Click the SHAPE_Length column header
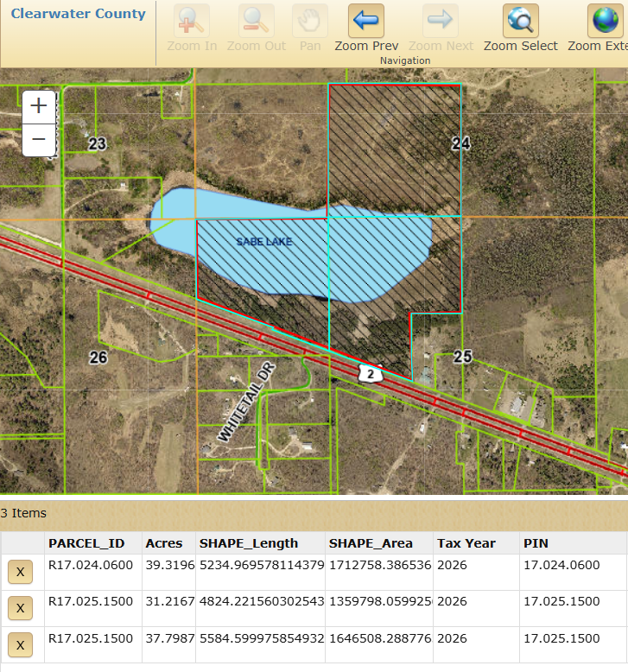 249,543
